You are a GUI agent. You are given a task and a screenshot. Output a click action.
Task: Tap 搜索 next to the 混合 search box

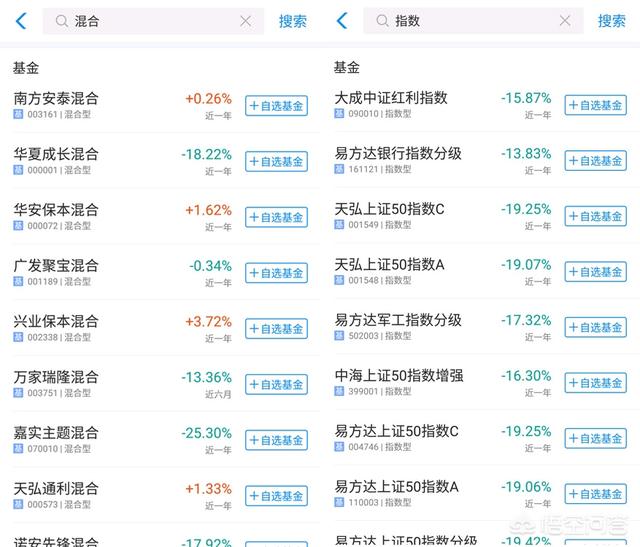pos(293,21)
